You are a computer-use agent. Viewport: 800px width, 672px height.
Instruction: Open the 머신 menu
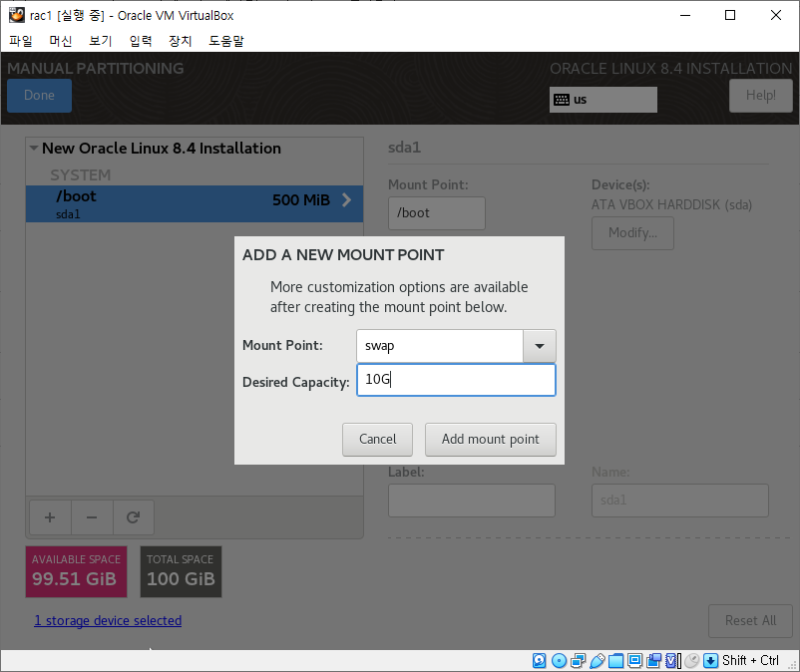pos(61,41)
